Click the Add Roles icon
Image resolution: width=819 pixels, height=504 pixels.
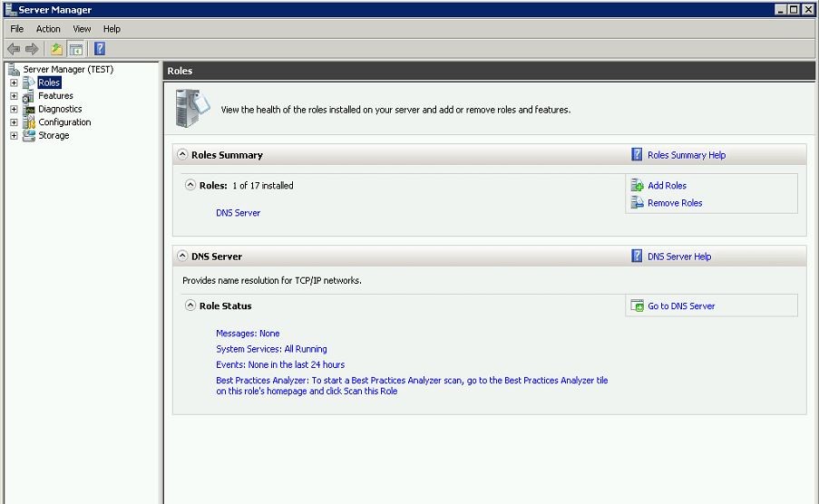click(637, 185)
